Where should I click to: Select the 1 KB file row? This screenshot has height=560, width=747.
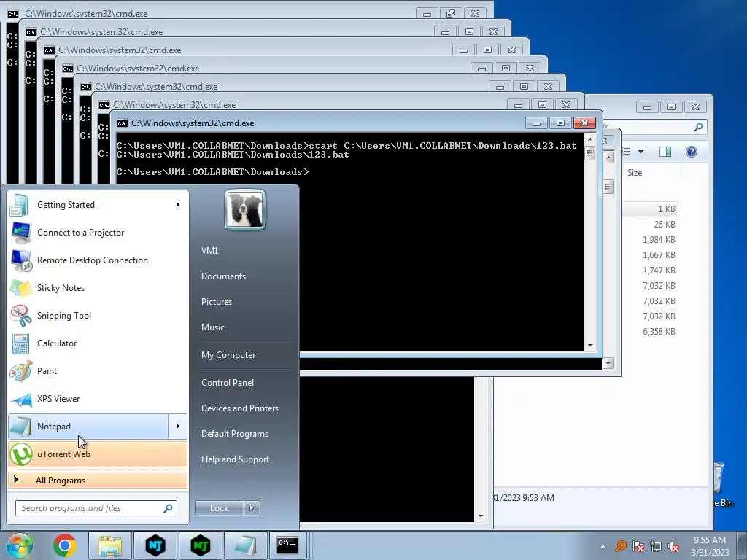click(x=650, y=209)
